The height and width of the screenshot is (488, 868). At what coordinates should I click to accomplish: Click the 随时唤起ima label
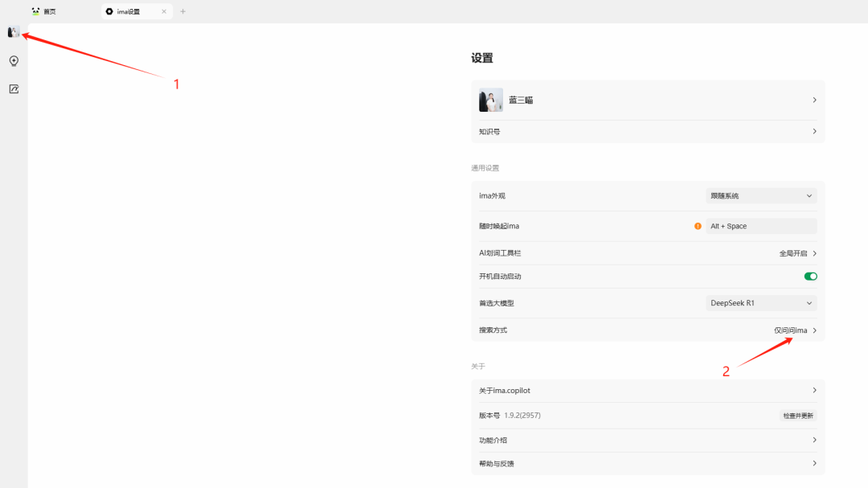[499, 226]
